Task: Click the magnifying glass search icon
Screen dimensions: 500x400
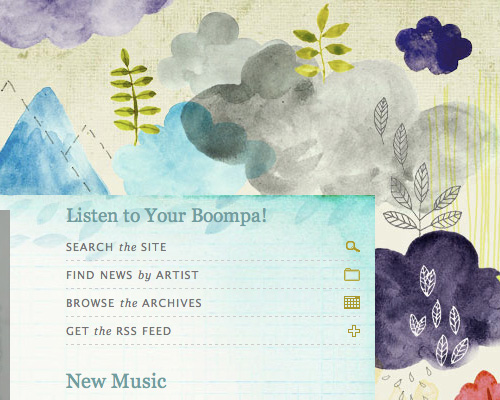Action: click(353, 247)
